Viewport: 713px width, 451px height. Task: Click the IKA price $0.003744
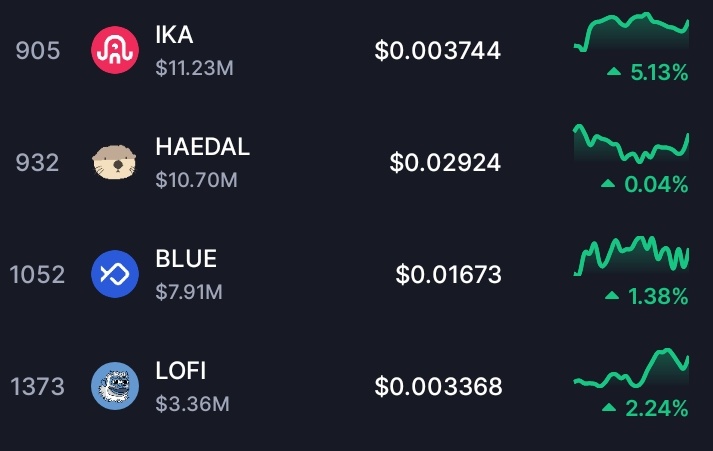[x=438, y=50]
